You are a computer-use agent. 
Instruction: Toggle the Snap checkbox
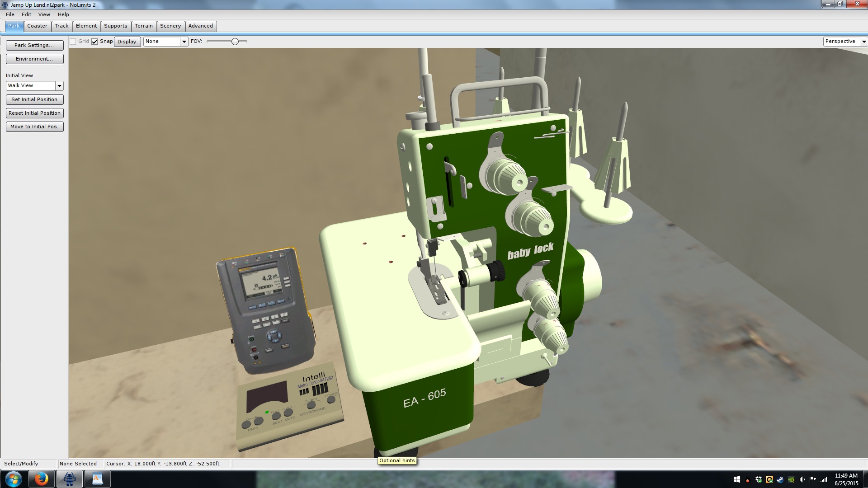[94, 42]
